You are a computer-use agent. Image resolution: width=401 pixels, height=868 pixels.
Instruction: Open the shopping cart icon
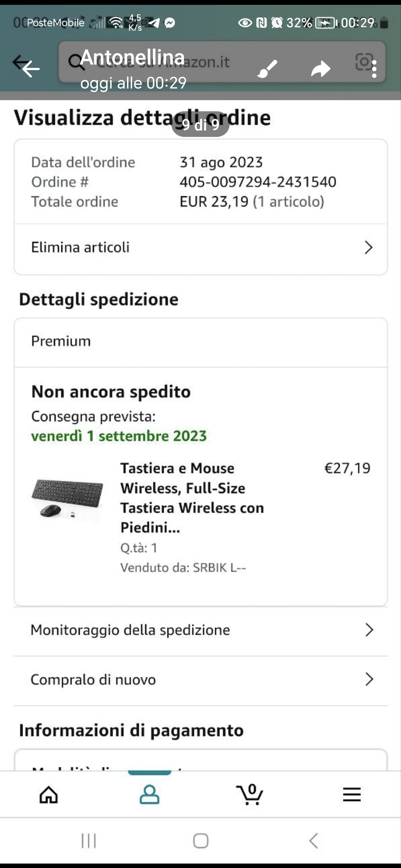point(250,795)
